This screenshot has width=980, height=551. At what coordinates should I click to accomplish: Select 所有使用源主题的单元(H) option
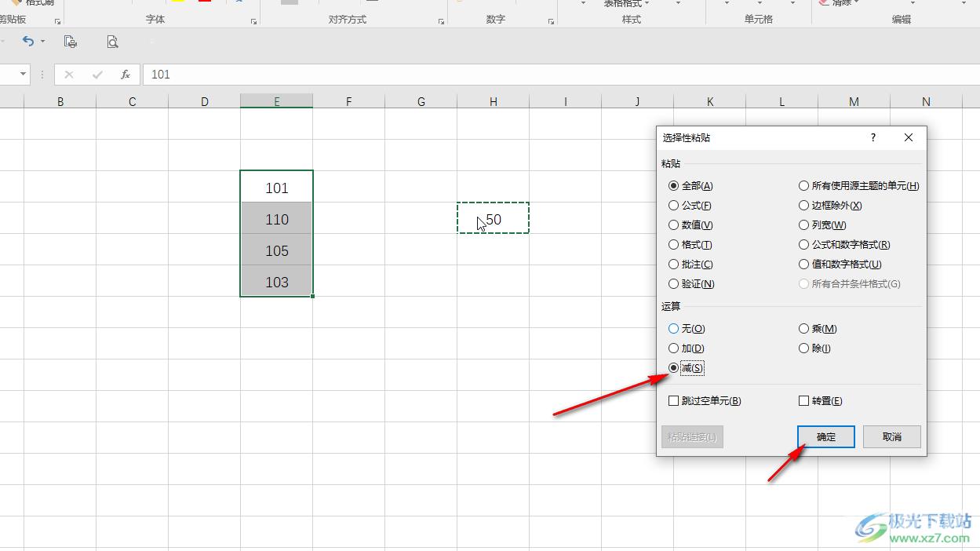pos(858,186)
